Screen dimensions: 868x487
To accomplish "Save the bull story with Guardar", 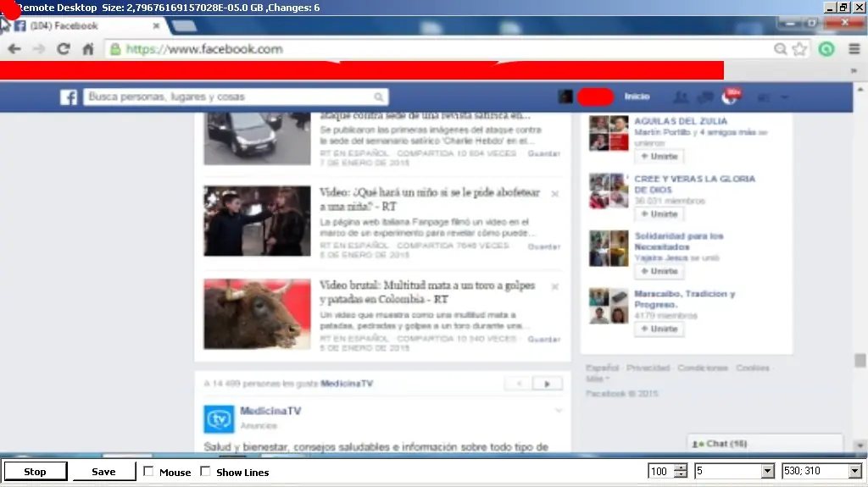I will click(x=544, y=340).
